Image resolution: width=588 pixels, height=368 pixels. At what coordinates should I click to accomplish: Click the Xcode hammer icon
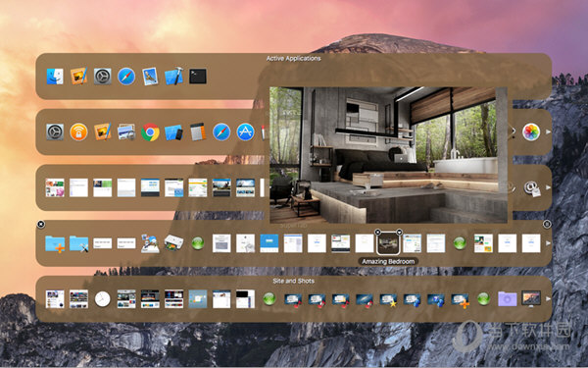pyautogui.click(x=173, y=77)
